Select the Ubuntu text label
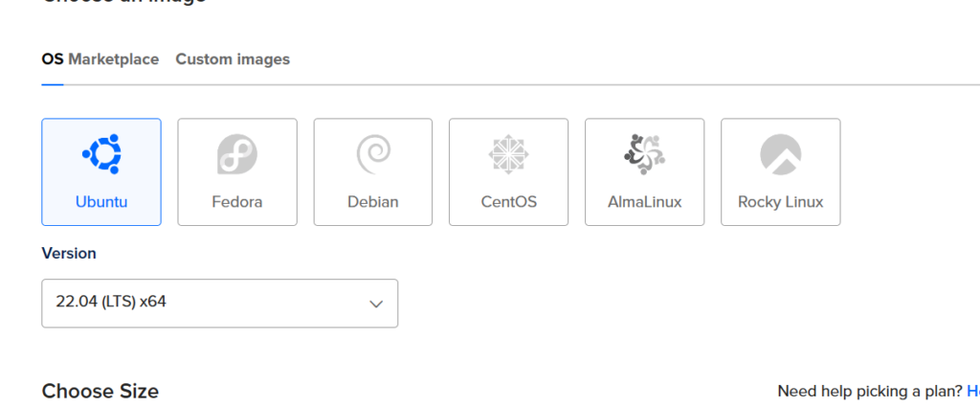Screen dimensions: 980x407 [x=101, y=202]
